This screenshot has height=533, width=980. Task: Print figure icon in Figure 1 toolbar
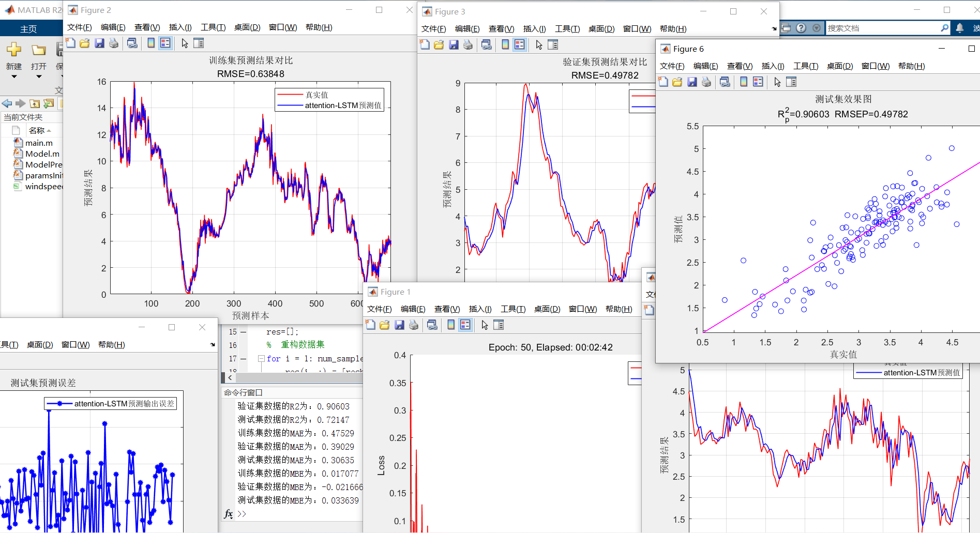coord(414,325)
